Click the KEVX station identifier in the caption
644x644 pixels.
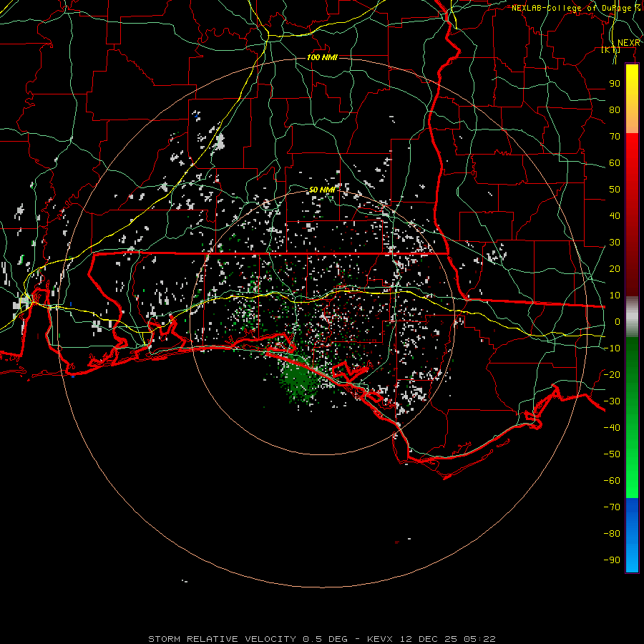coord(380,639)
